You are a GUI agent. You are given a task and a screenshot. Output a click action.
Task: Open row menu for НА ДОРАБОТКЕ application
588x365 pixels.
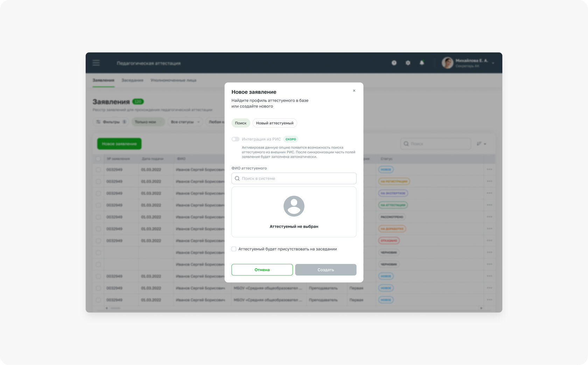489,229
